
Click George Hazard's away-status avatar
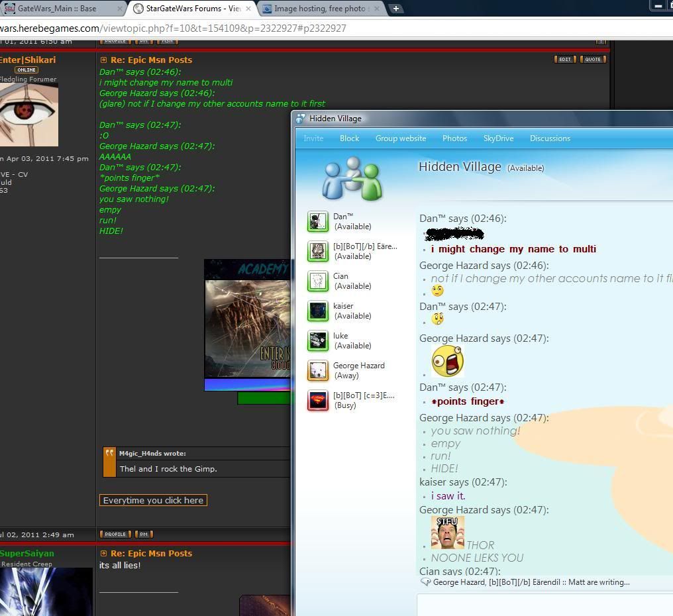pos(318,370)
